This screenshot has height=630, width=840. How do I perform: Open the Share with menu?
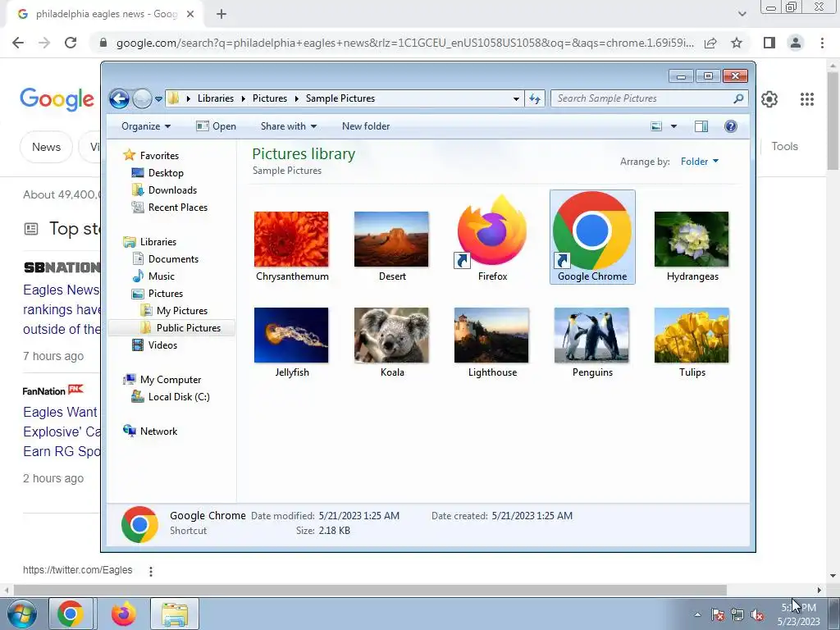pyautogui.click(x=288, y=126)
